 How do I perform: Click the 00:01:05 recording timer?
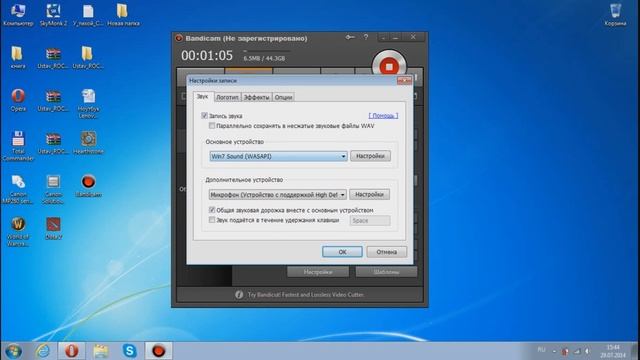pyautogui.click(x=207, y=56)
